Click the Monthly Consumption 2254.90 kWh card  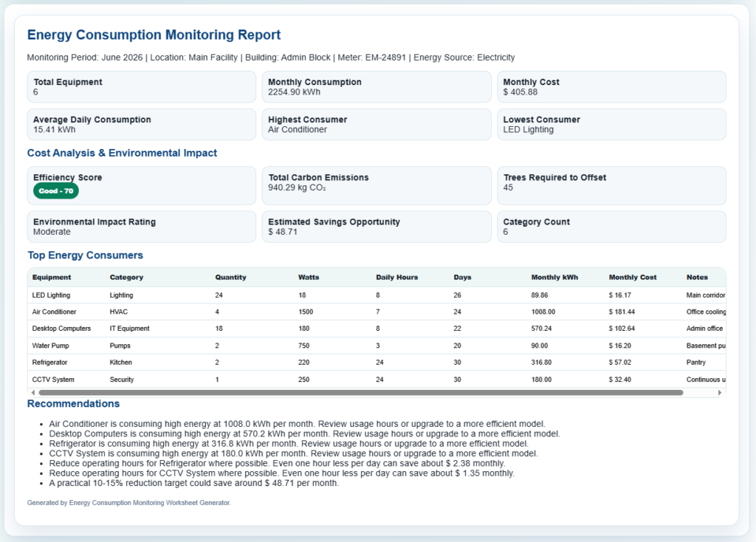click(x=377, y=87)
